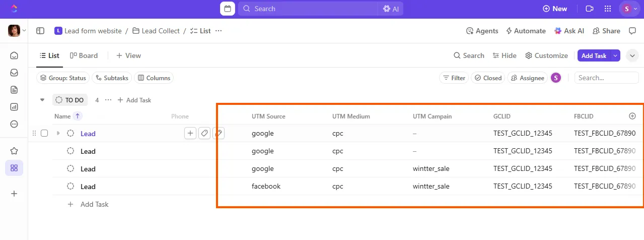Open the Add Task dropdown arrow
Screen dimensions: 644x240
615,55
